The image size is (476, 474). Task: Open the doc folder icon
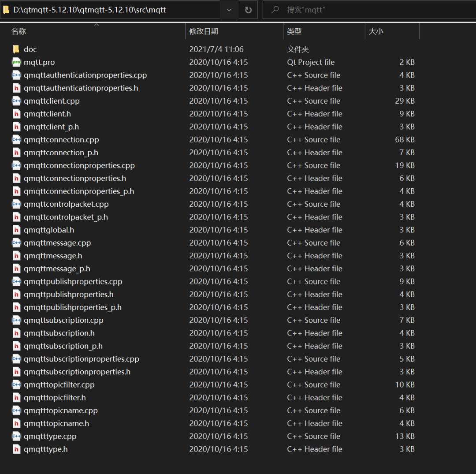tap(16, 49)
